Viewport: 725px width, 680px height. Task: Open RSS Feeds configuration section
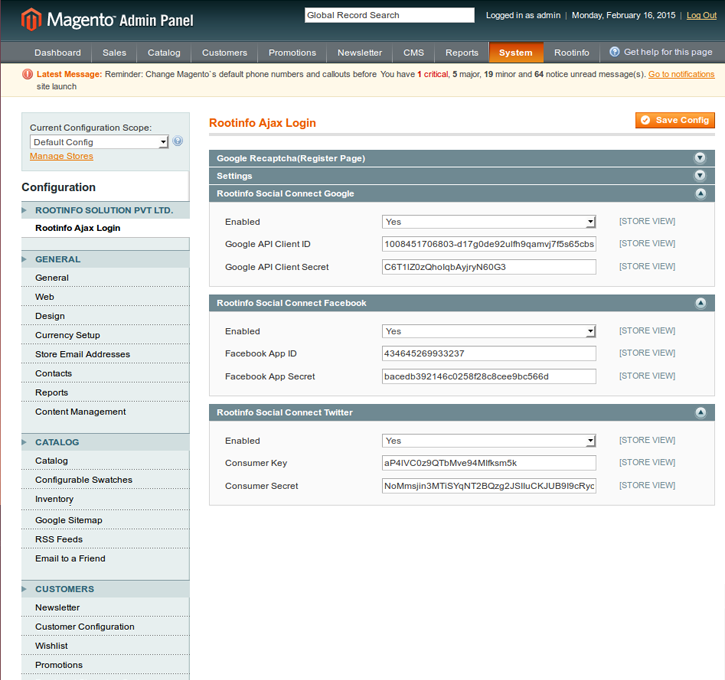pos(105,539)
